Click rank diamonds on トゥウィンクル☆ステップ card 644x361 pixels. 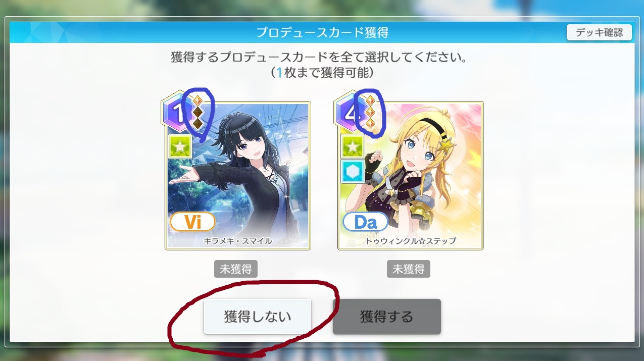coord(371,112)
